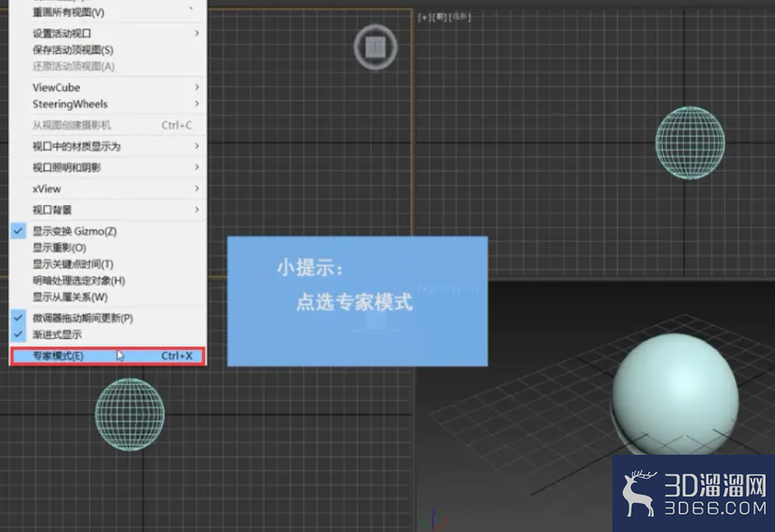
Task: Select 保存活动顶视图(S) menu entry
Action: click(107, 50)
